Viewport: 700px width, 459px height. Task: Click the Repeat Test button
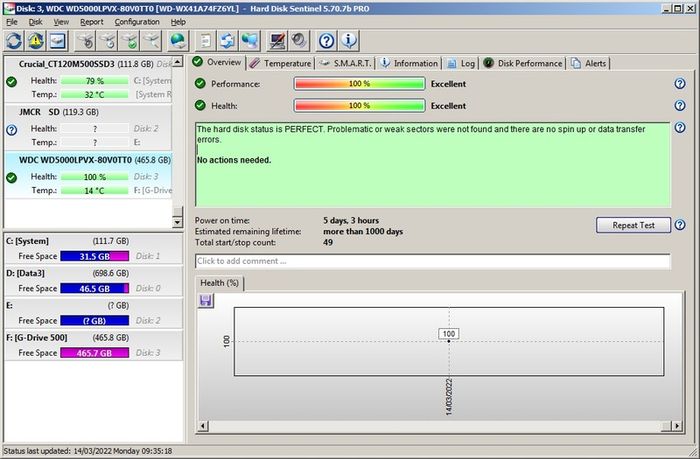[x=633, y=225]
